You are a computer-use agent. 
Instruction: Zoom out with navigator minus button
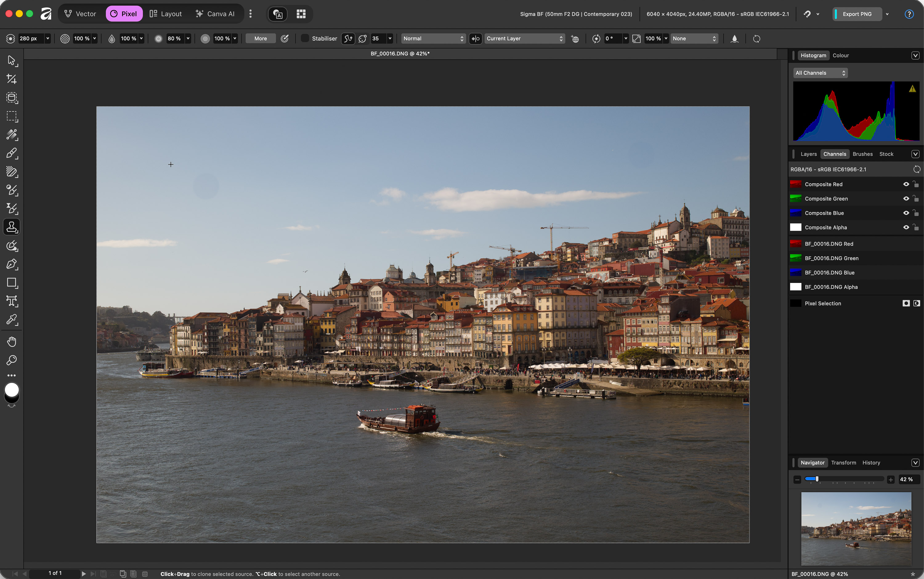click(797, 480)
